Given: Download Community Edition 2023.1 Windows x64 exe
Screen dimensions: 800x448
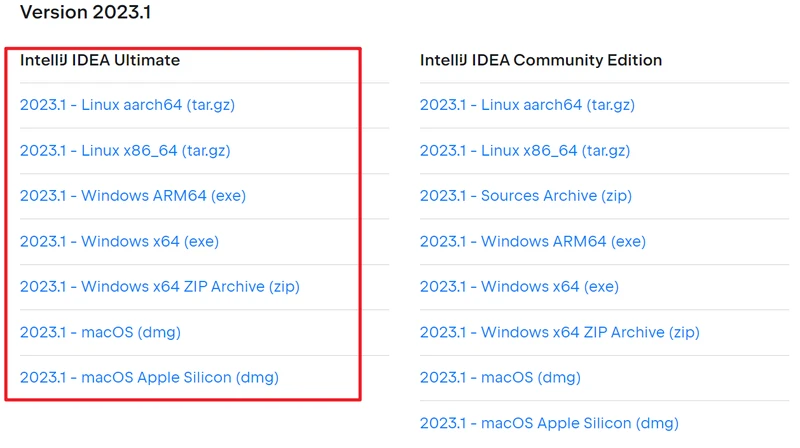Looking at the screenshot, I should click(519, 287).
